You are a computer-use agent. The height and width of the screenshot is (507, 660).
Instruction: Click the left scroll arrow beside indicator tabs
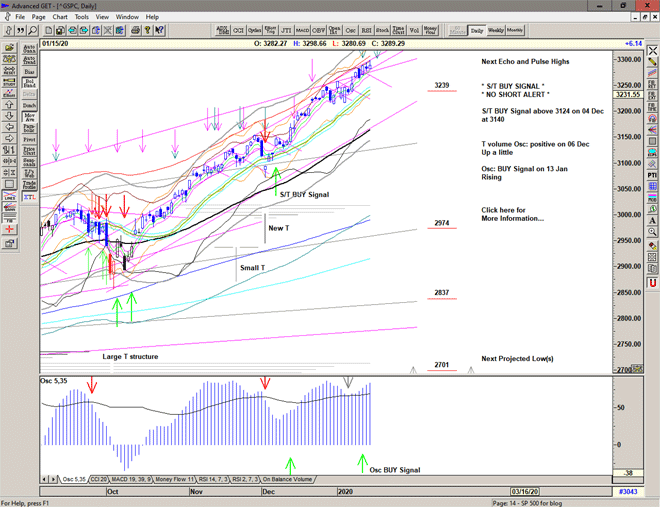pyautogui.click(x=44, y=479)
